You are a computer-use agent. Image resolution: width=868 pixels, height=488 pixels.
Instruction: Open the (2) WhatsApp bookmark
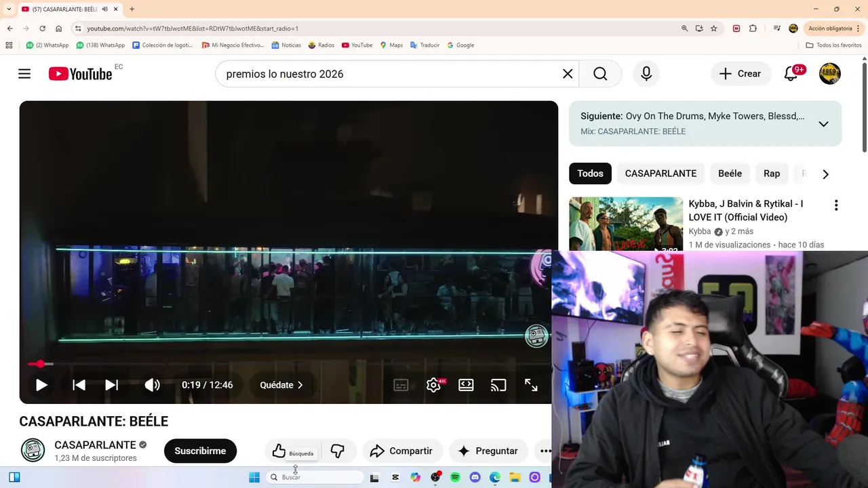[47, 45]
